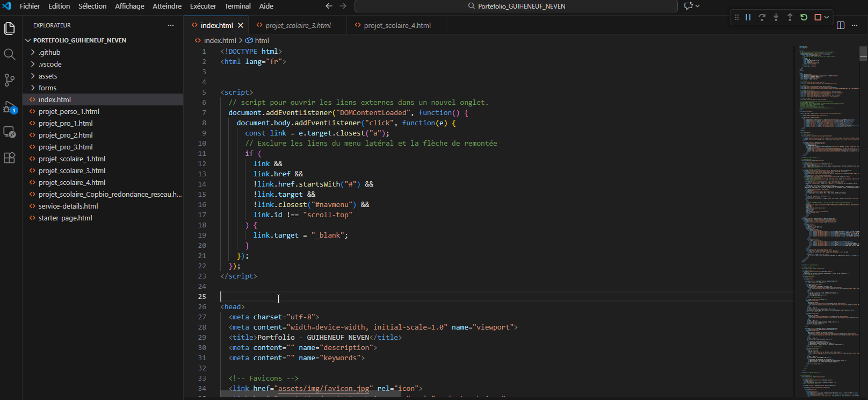Screen dimensions: 868x400
Task: Open the Search view in activity bar
Action: 9,54
